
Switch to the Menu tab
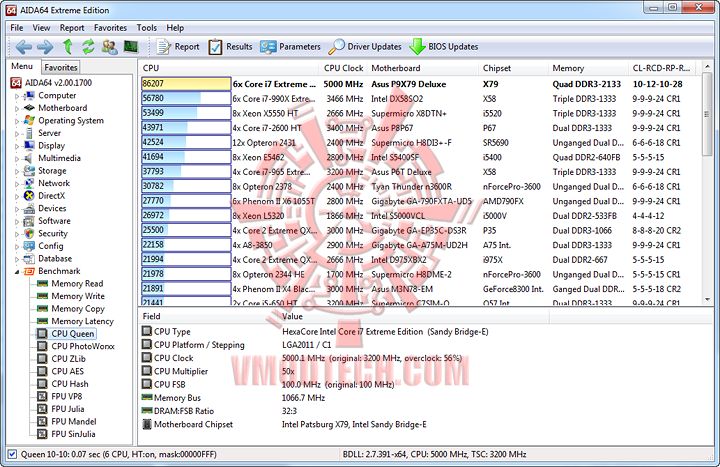[22, 67]
